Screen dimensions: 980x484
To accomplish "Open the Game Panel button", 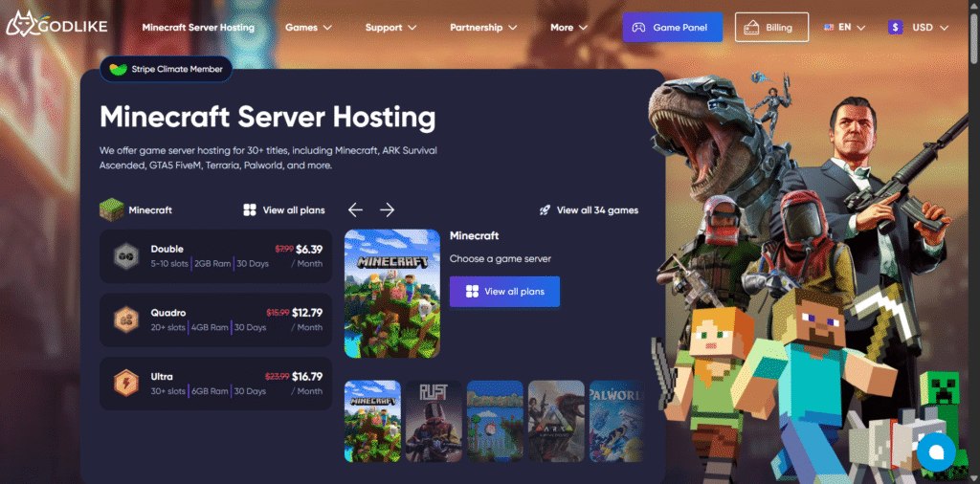I will (673, 28).
